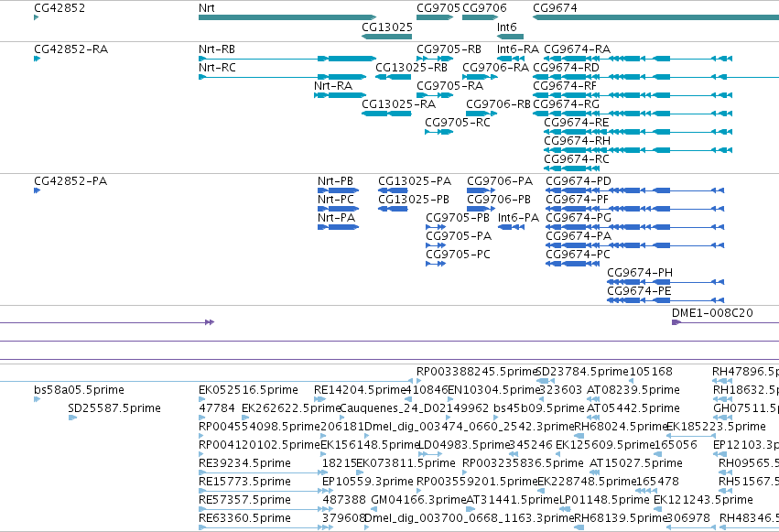The image size is (779, 532).
Task: Select Int6-PA protein feature
Action: pos(511,227)
